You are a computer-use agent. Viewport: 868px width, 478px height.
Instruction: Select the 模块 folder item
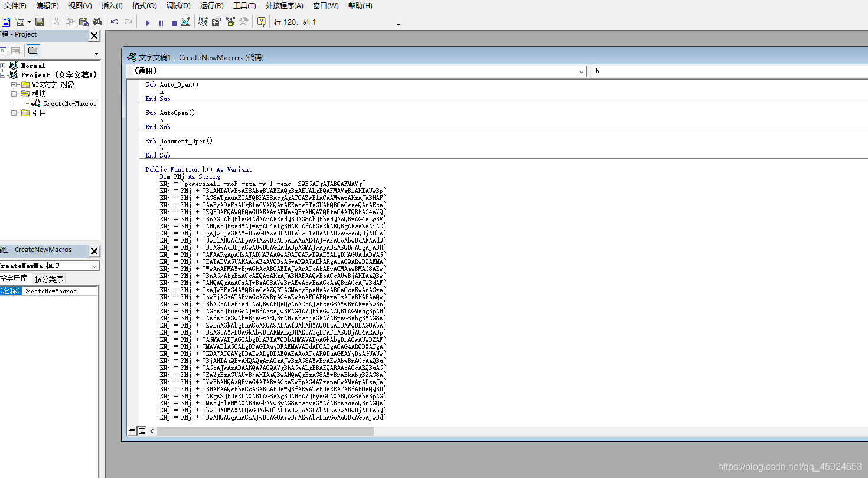[x=39, y=94]
